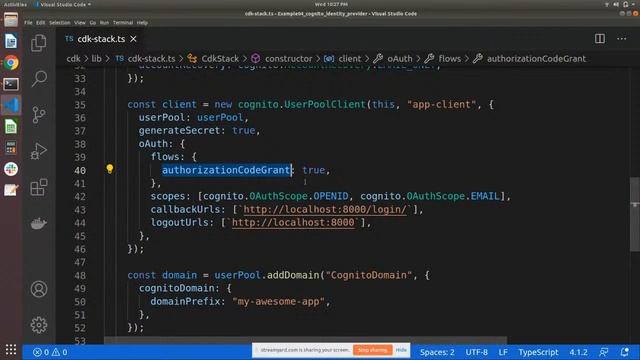Click line number 35 in the gutter
This screenshot has height=360, width=640.
coord(80,104)
